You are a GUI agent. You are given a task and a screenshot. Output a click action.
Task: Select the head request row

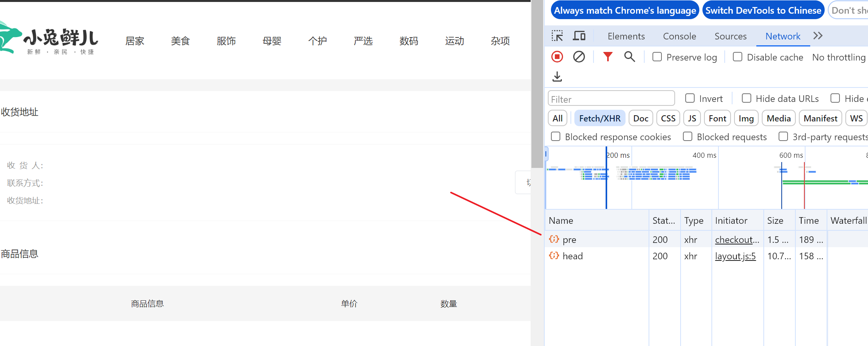pos(706,255)
